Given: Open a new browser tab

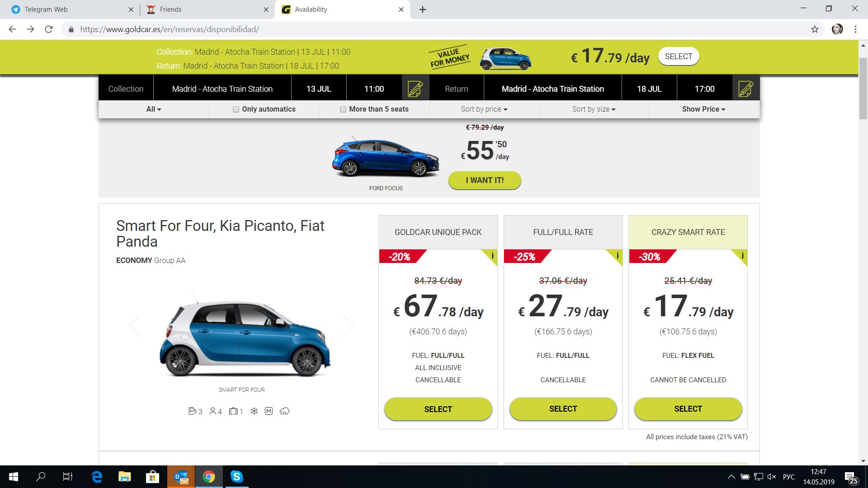Looking at the screenshot, I should click(x=422, y=9).
